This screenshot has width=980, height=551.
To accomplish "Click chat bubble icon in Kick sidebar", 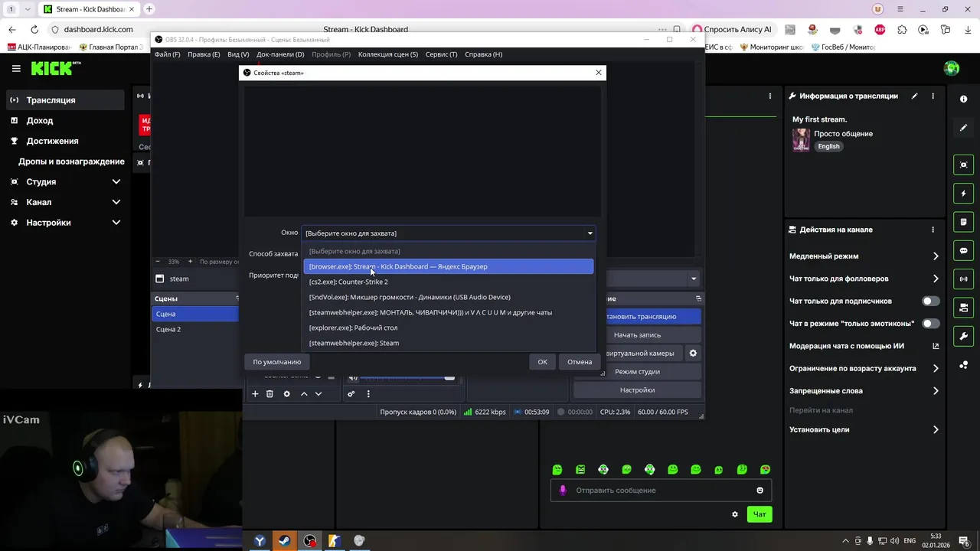I will pos(963,251).
